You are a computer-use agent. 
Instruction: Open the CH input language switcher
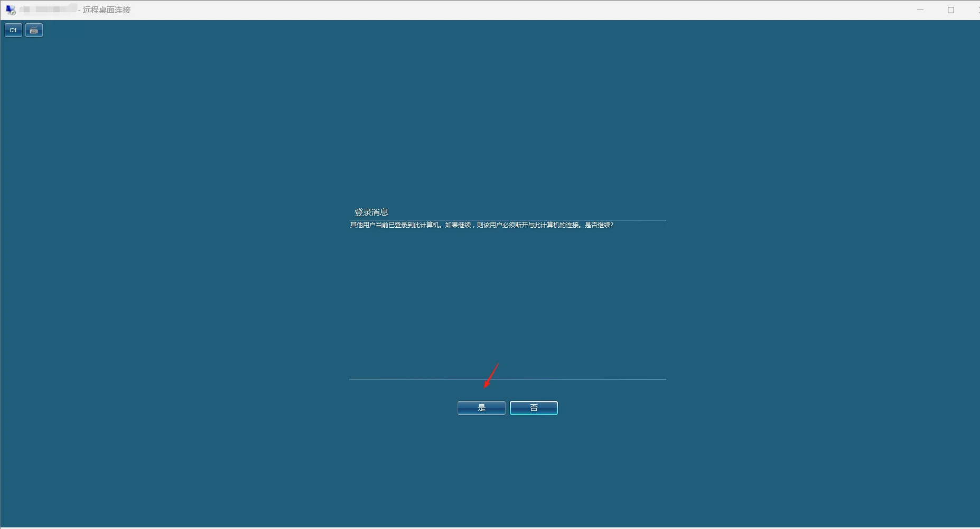[x=13, y=30]
